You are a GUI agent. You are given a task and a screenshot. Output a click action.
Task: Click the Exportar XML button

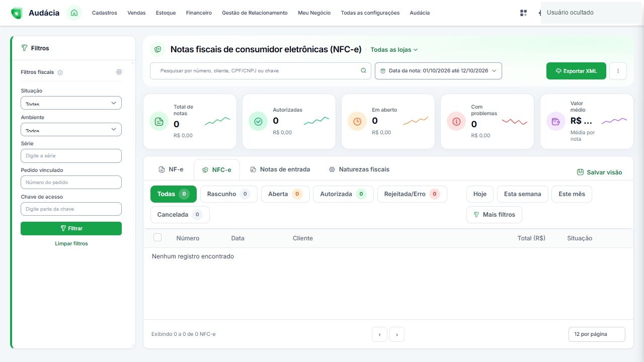[576, 71]
